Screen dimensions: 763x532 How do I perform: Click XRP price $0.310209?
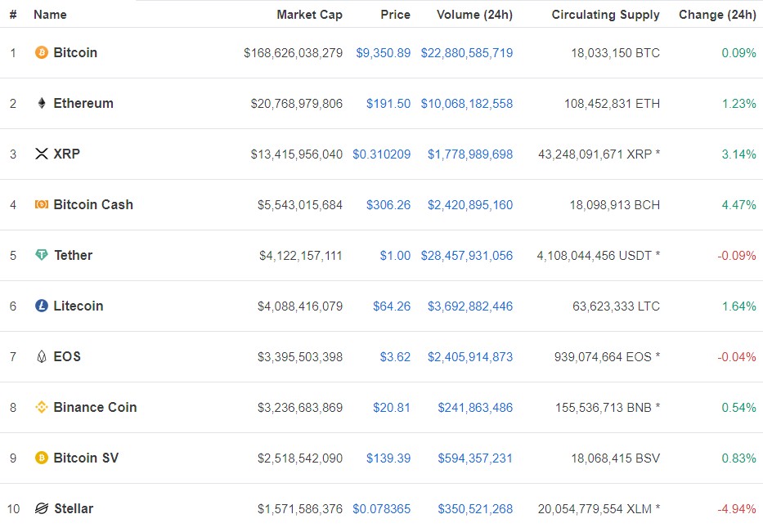381,154
